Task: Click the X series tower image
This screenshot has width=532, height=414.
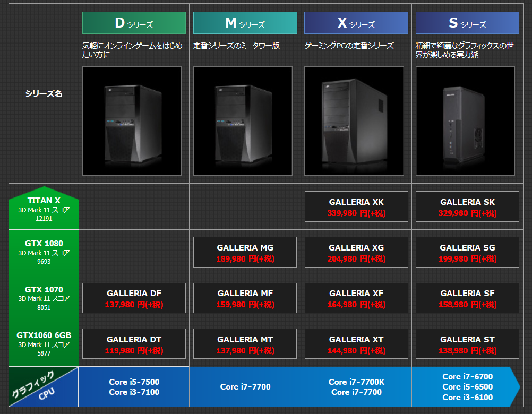Action: point(354,121)
